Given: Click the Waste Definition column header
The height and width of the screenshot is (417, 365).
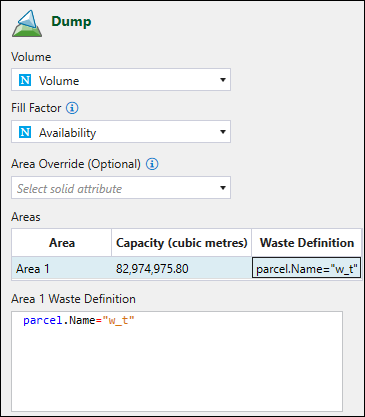Looking at the screenshot, I should coord(307,243).
